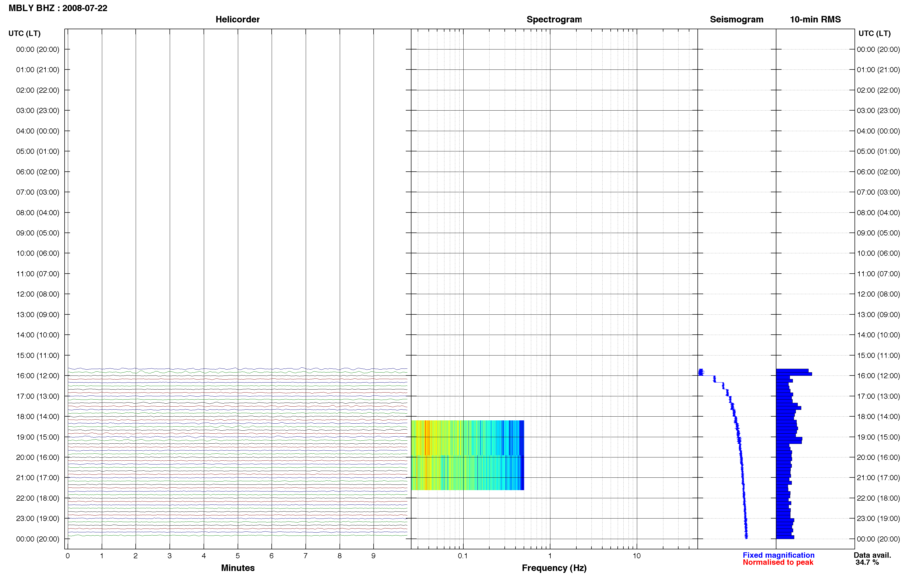The width and height of the screenshot is (924, 578).
Task: Click the 10 frequency axis tick label
Action: 637,556
